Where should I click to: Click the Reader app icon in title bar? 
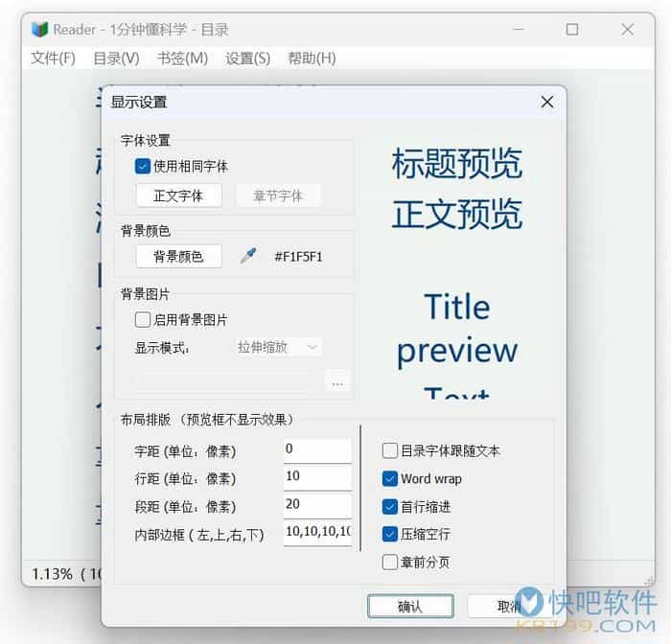click(x=40, y=30)
